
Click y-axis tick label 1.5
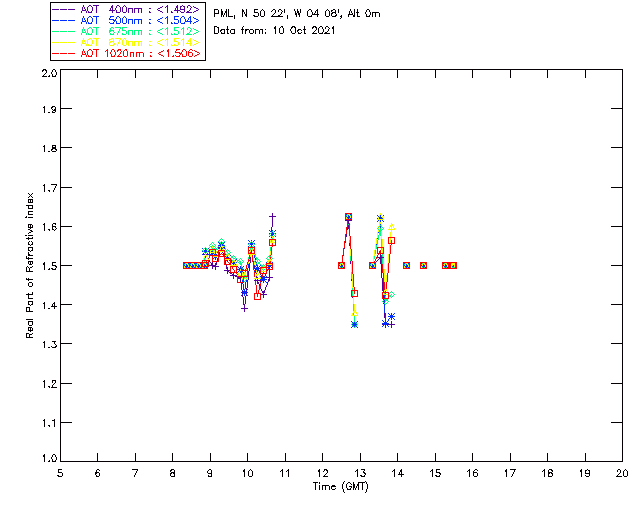(x=49, y=266)
